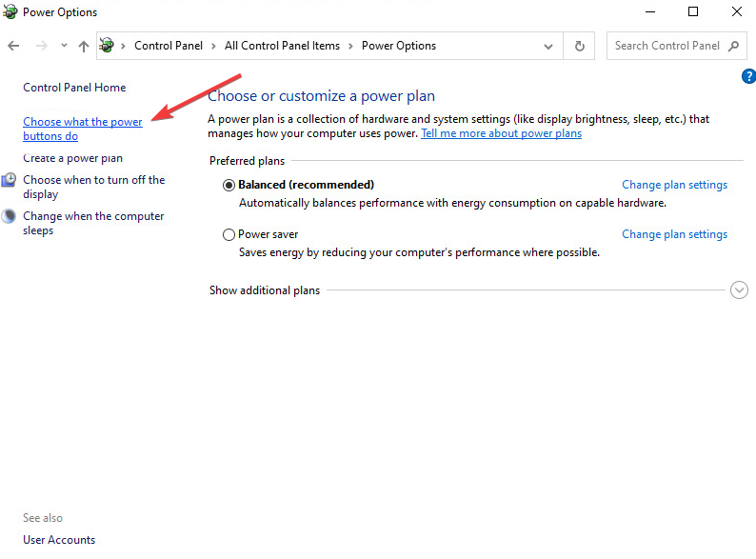This screenshot has width=756, height=559.
Task: Open Tell me more about power plans
Action: point(502,133)
